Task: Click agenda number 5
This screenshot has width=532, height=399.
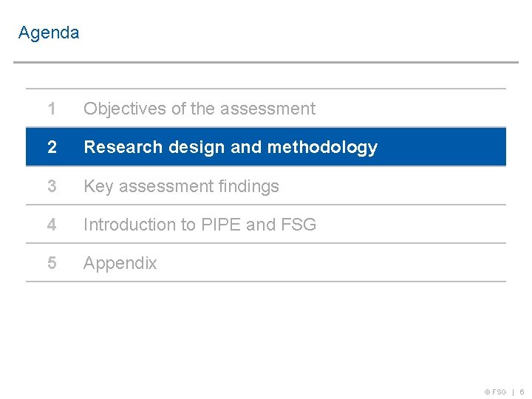Action: coord(52,263)
